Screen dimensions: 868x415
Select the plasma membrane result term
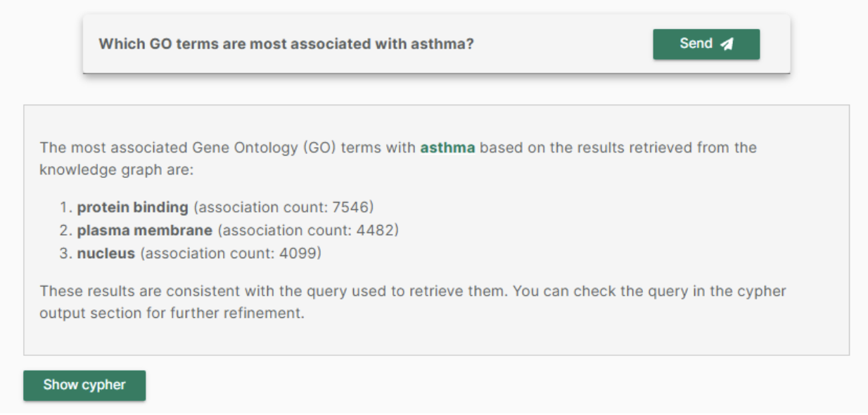click(145, 230)
